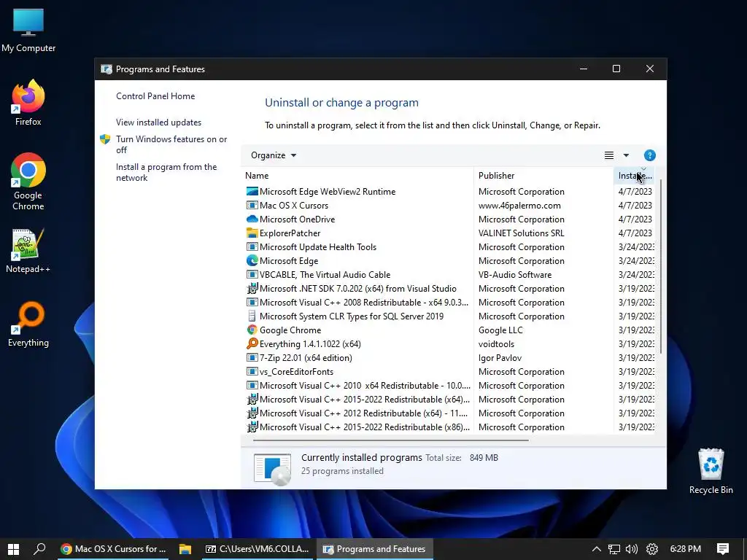The width and height of the screenshot is (747, 560).
Task: Click Install a program from the network
Action: [x=166, y=172]
